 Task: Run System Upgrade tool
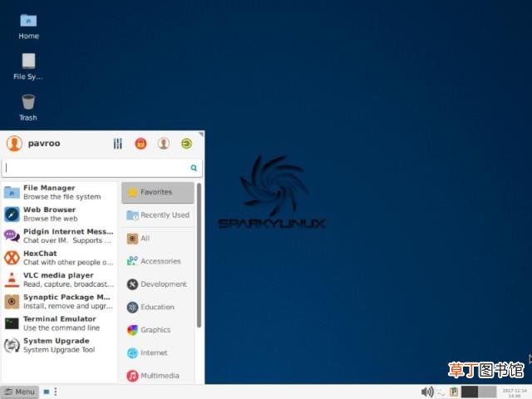pos(59,345)
